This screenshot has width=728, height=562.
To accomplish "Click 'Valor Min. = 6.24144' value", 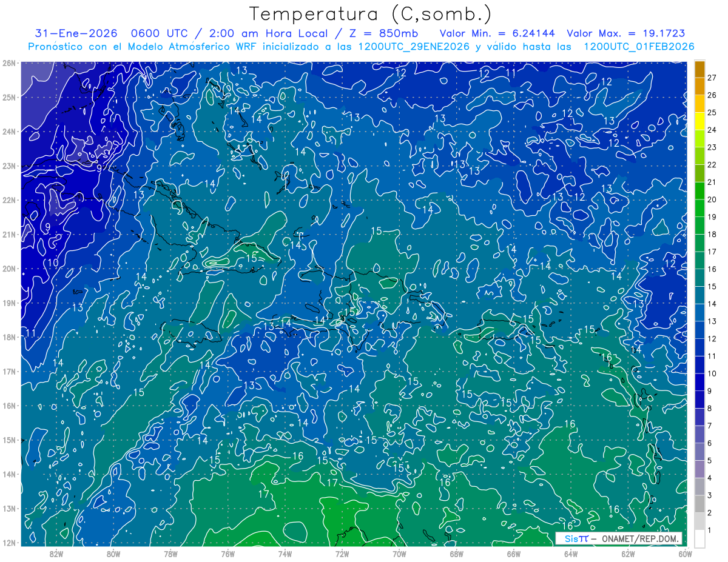I will tap(496, 34).
